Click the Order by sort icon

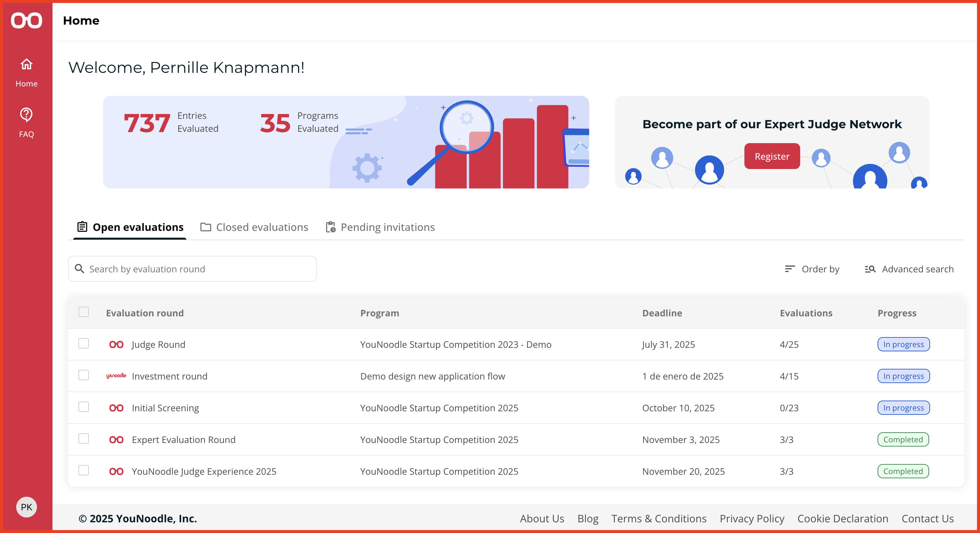click(790, 269)
